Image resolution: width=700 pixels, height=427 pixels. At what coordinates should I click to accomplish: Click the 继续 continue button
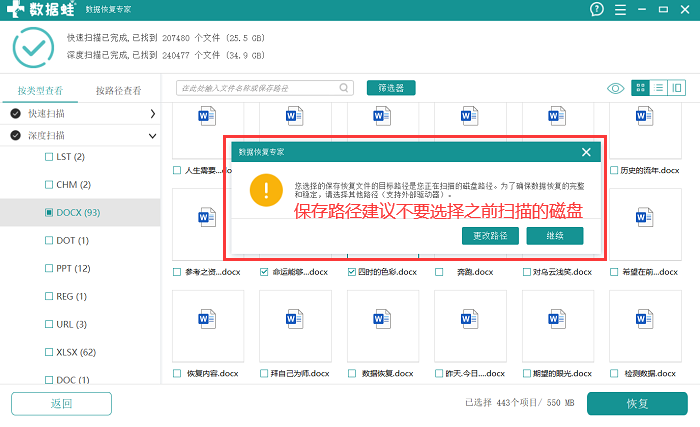555,236
